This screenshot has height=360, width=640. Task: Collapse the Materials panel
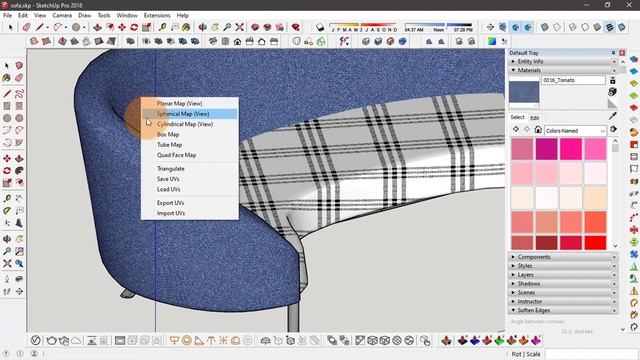563,70
